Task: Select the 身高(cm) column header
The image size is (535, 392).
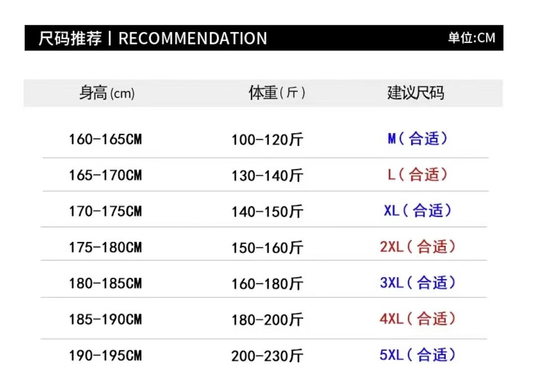Action: pyautogui.click(x=107, y=93)
